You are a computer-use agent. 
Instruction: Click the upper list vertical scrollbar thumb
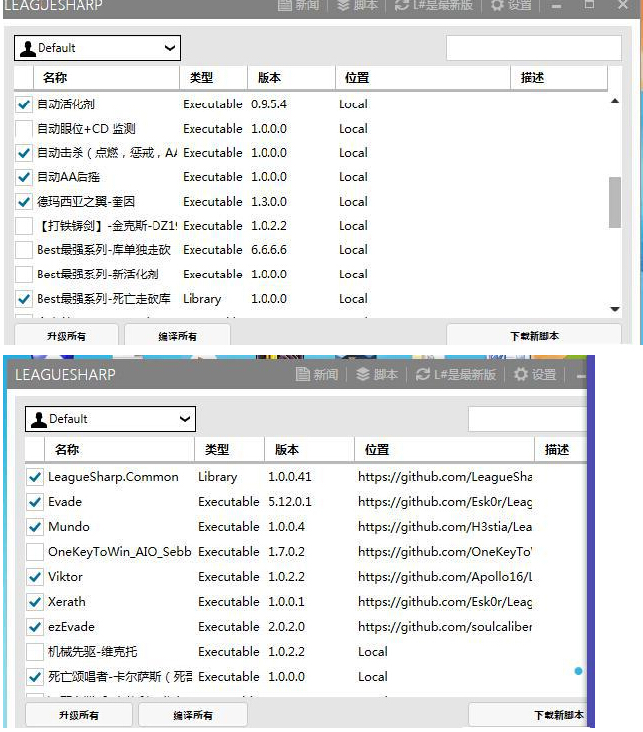point(614,202)
